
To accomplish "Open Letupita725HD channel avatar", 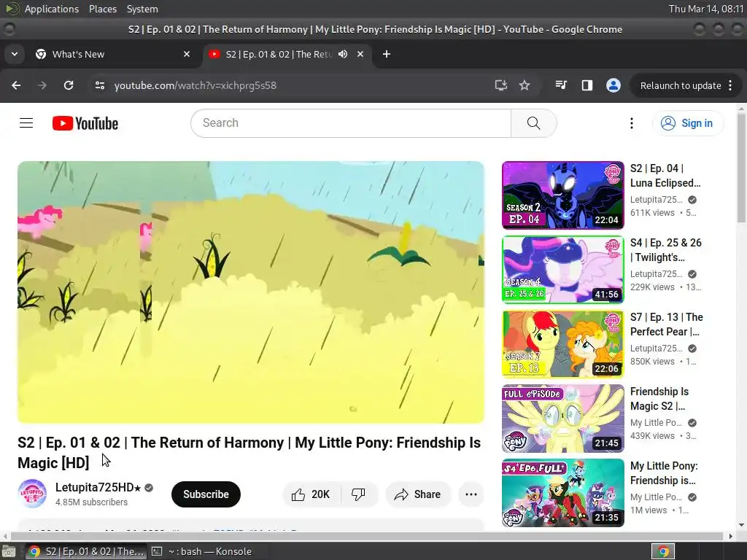I will (x=32, y=494).
